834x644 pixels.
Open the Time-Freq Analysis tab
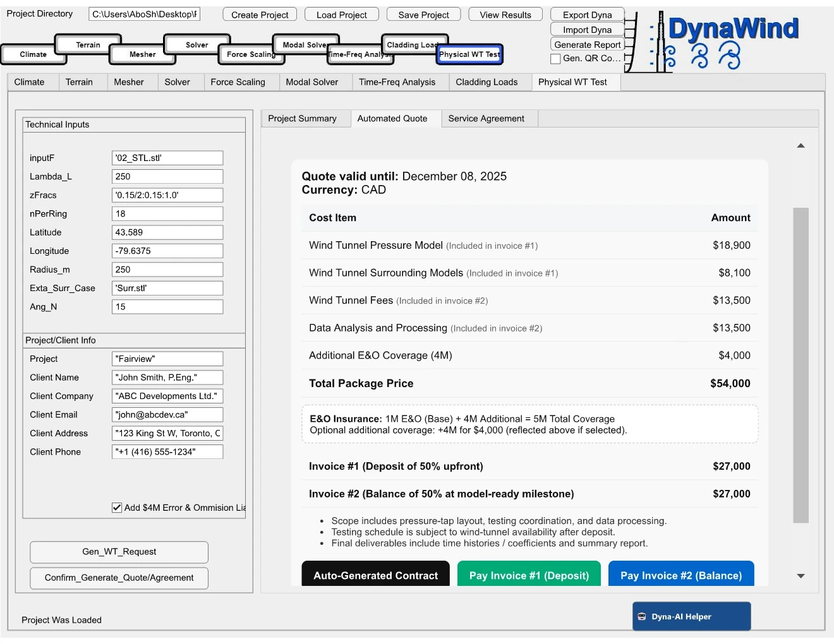400,81
